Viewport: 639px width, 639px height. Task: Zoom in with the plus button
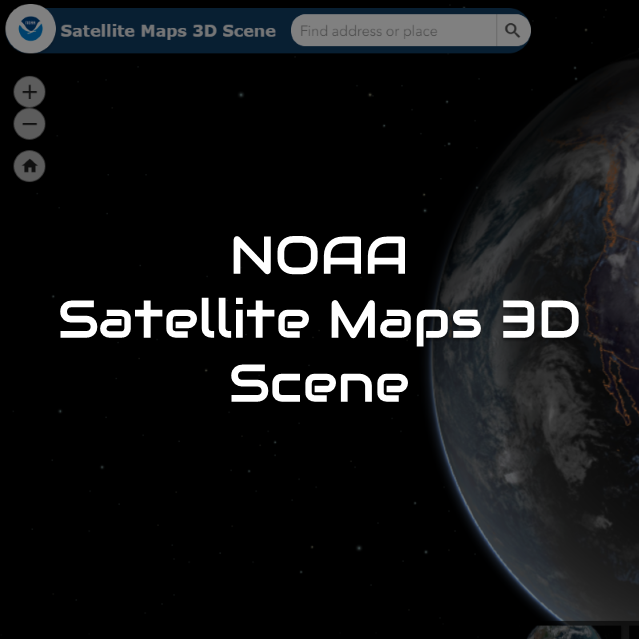point(29,92)
